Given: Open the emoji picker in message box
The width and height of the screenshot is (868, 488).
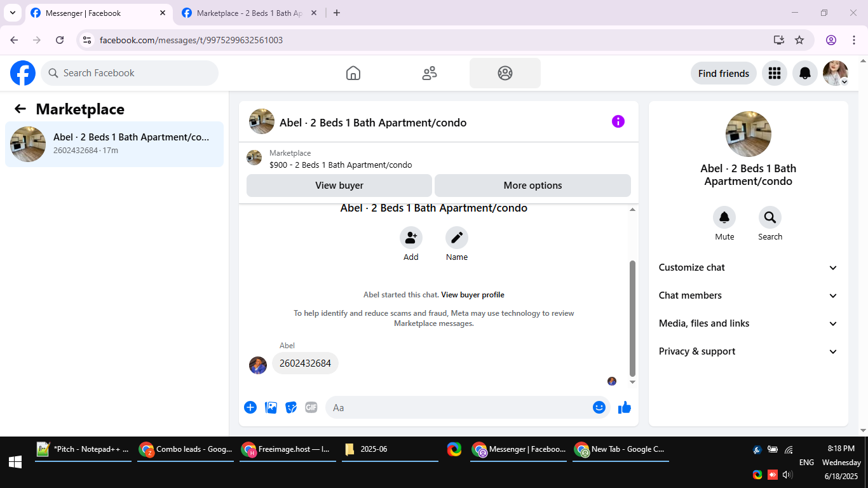Looking at the screenshot, I should point(599,407).
